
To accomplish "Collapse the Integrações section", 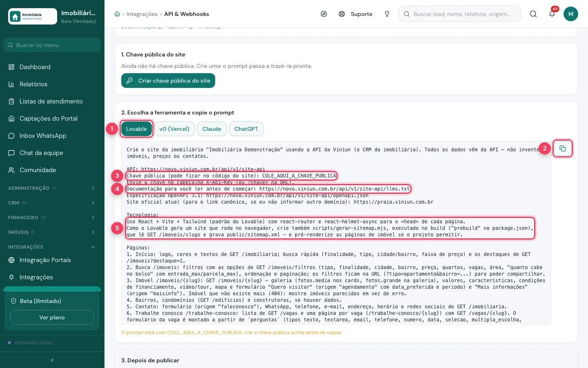I will coord(52,247).
